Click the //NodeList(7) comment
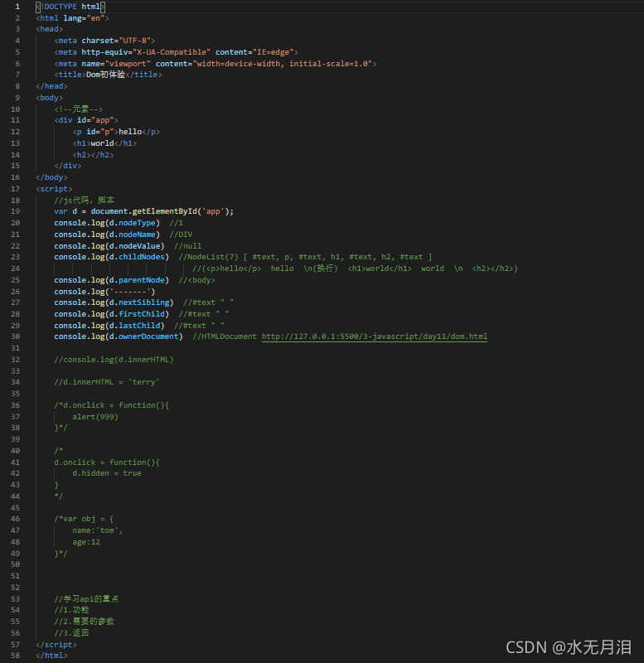 [x=305, y=257]
